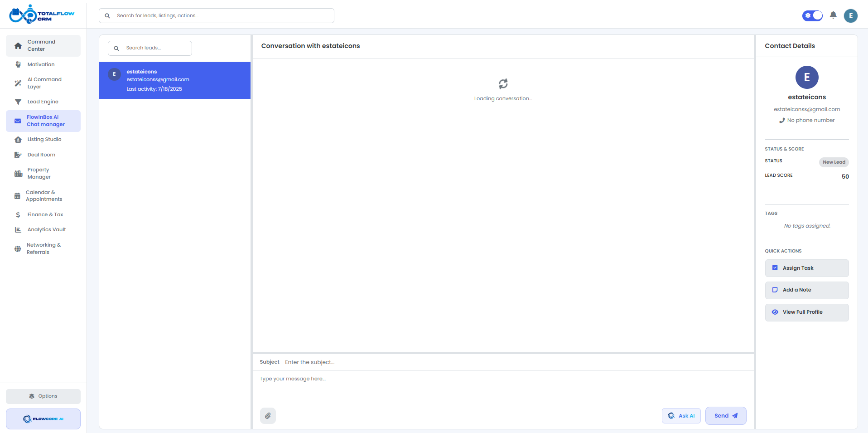Open the Property Manager label
868x433 pixels.
(x=39, y=173)
